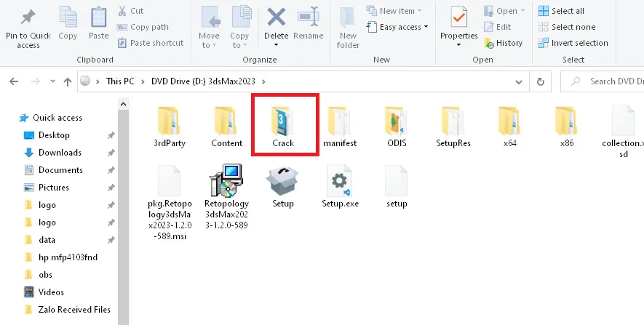
Task: Open the Move to dropdown
Action: (x=209, y=27)
